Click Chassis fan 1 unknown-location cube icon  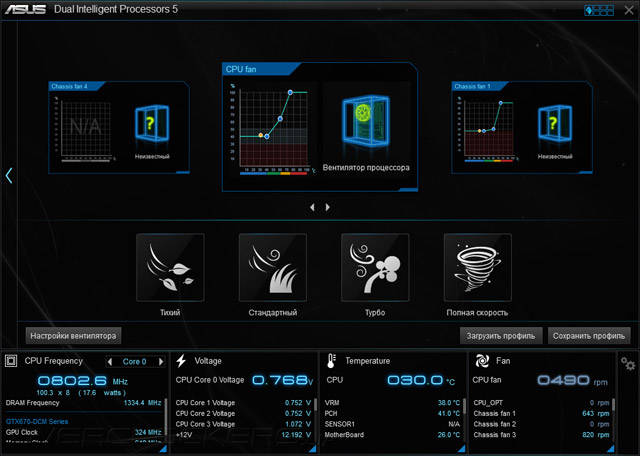pos(555,123)
